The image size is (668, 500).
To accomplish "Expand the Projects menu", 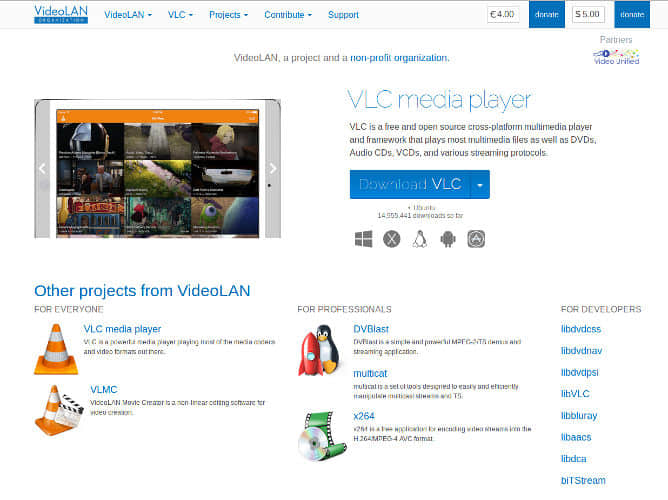I will 228,15.
